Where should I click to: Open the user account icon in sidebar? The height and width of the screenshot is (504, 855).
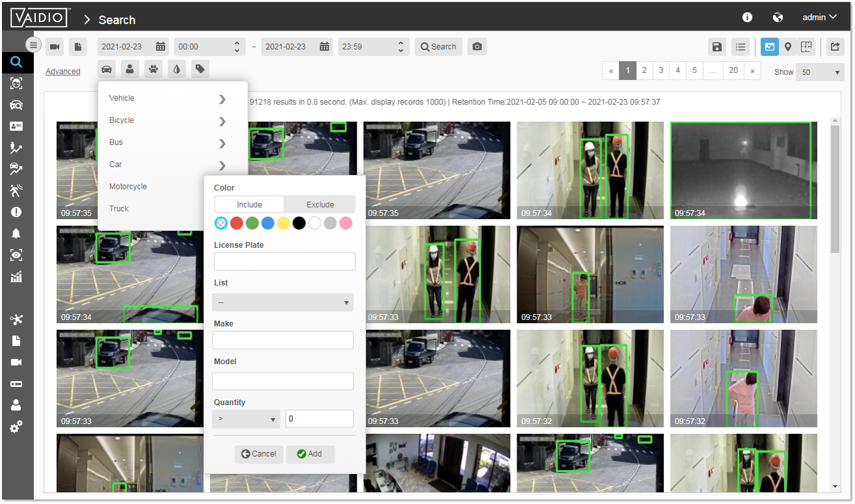coord(16,405)
